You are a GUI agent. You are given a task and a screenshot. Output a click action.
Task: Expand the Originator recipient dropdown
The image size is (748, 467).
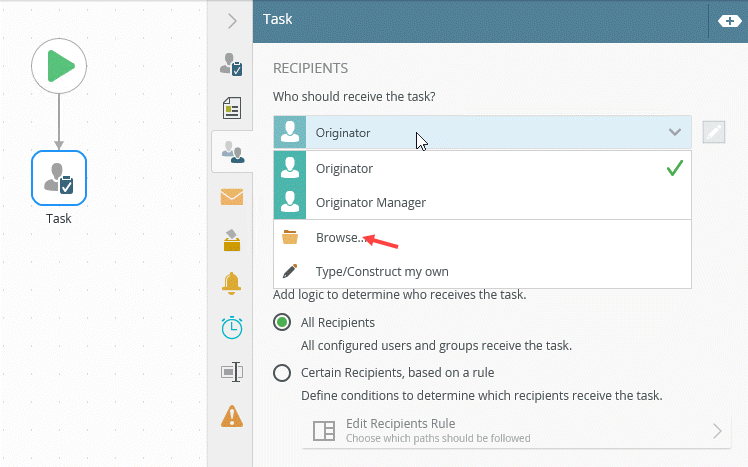[482, 132]
